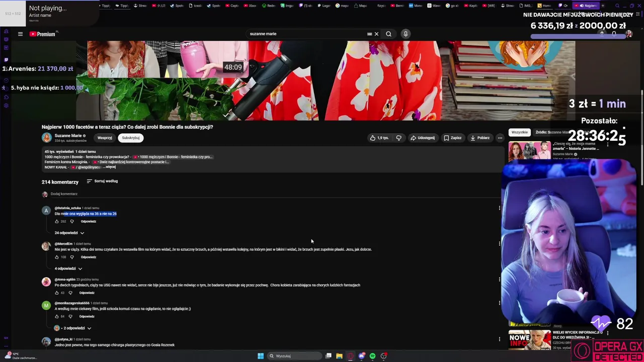Image resolution: width=644 pixels, height=362 pixels.
Task: Open the Windows Start menu
Action: [261, 356]
